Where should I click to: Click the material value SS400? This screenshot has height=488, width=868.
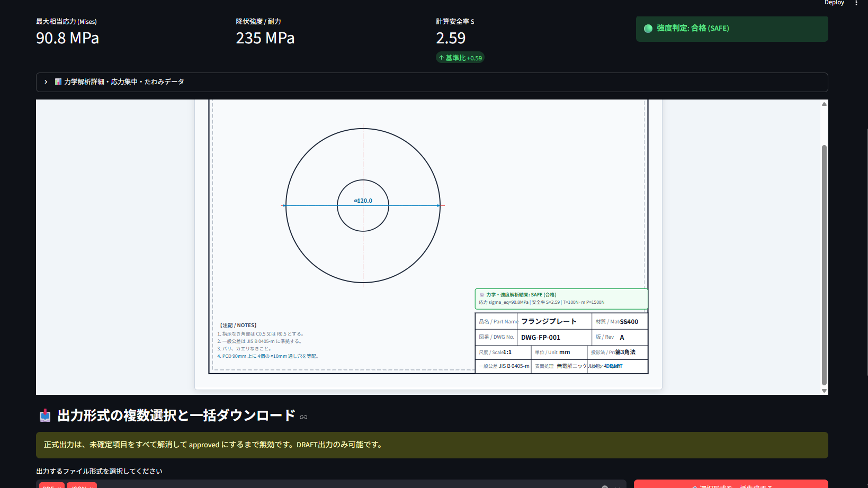(629, 321)
